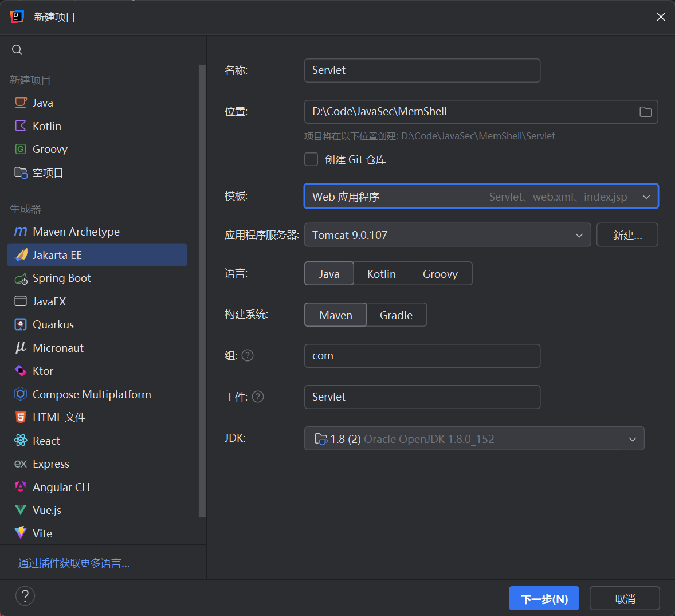675x616 pixels.
Task: Select the Kotlin project type icon
Action: [21, 126]
